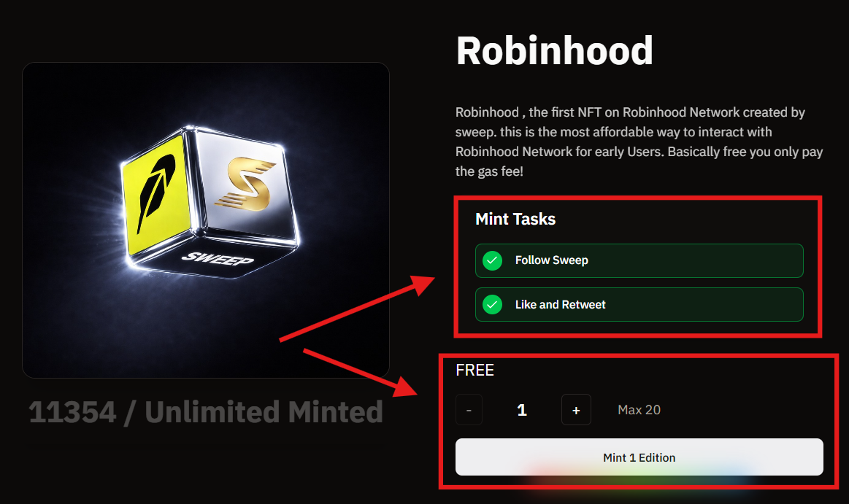Click the Robinhood NFT description paragraph
Screen dimensions: 849x504
point(639,141)
